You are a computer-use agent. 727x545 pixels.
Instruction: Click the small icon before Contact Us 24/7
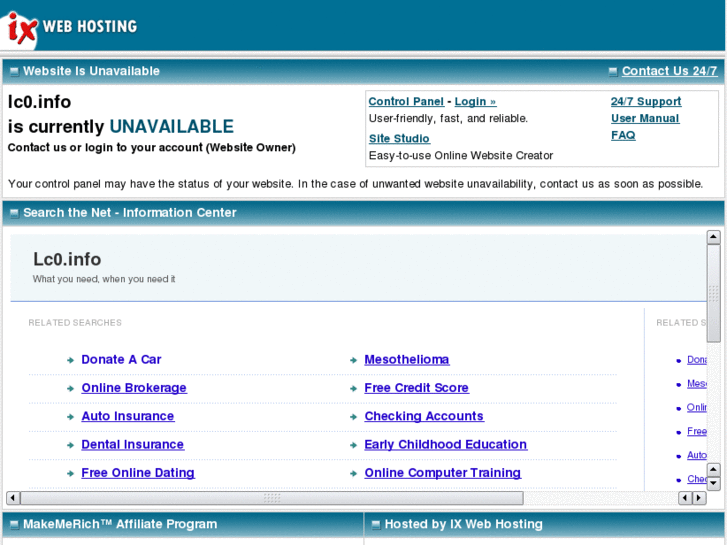(x=613, y=71)
